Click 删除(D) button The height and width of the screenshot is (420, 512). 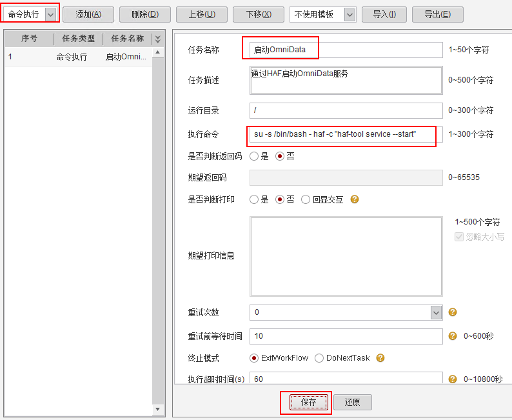point(145,15)
